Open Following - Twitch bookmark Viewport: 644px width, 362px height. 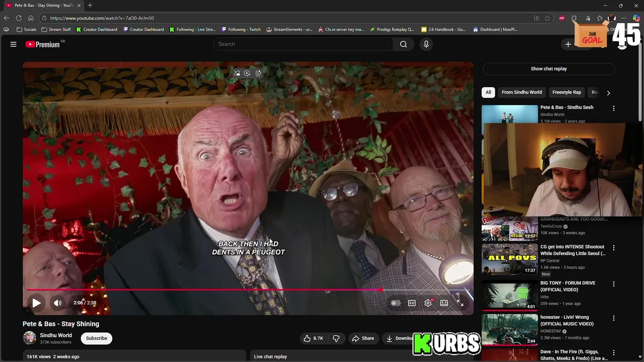[241, 30]
